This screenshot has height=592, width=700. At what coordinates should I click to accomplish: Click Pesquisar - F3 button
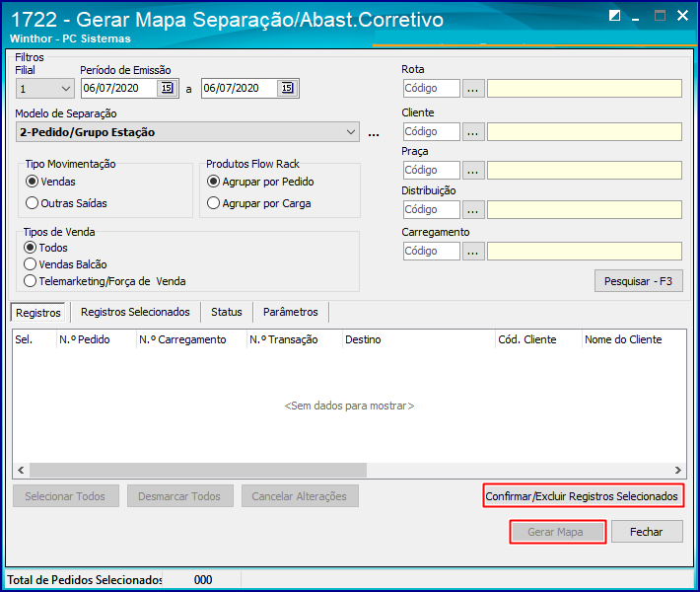coord(639,281)
